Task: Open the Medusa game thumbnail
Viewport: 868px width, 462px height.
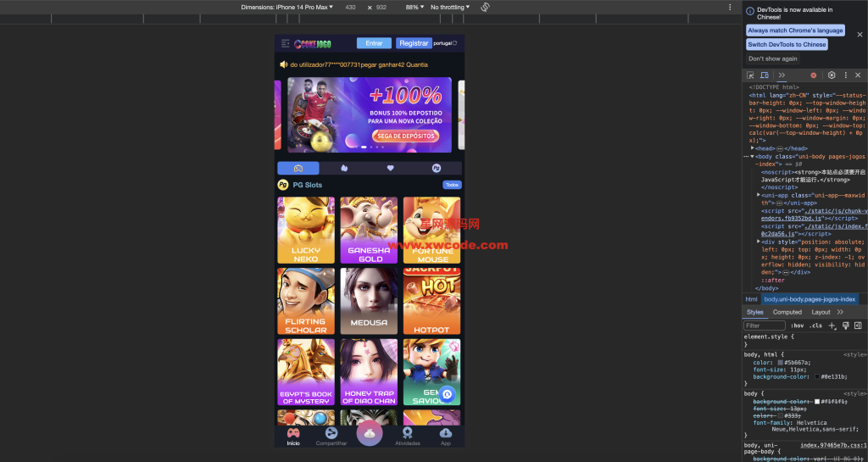Action: tap(369, 301)
